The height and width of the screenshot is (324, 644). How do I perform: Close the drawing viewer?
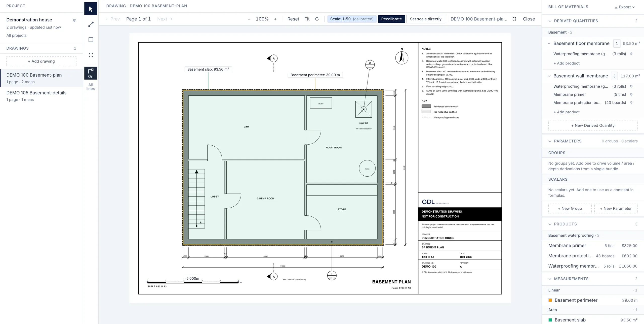click(x=529, y=19)
